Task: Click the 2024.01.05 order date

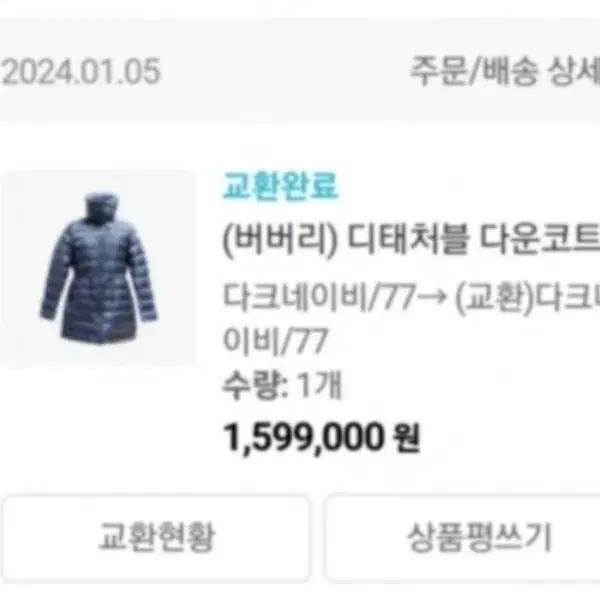Action: (x=81, y=72)
